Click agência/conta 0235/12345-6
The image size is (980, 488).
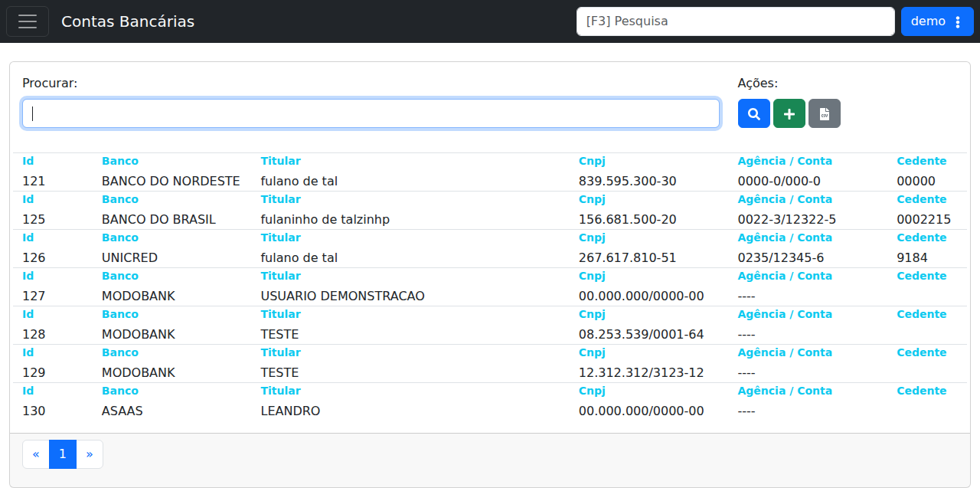pos(781,258)
